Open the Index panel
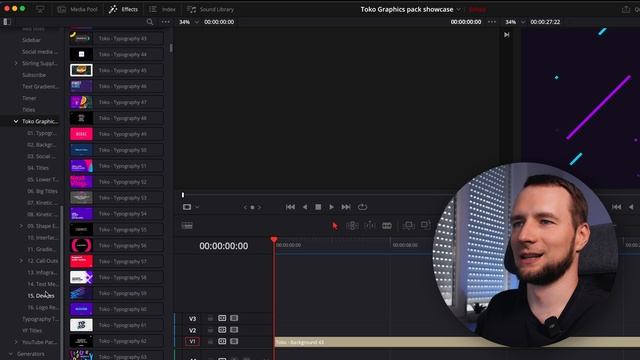This screenshot has height=360, width=640. [x=162, y=9]
